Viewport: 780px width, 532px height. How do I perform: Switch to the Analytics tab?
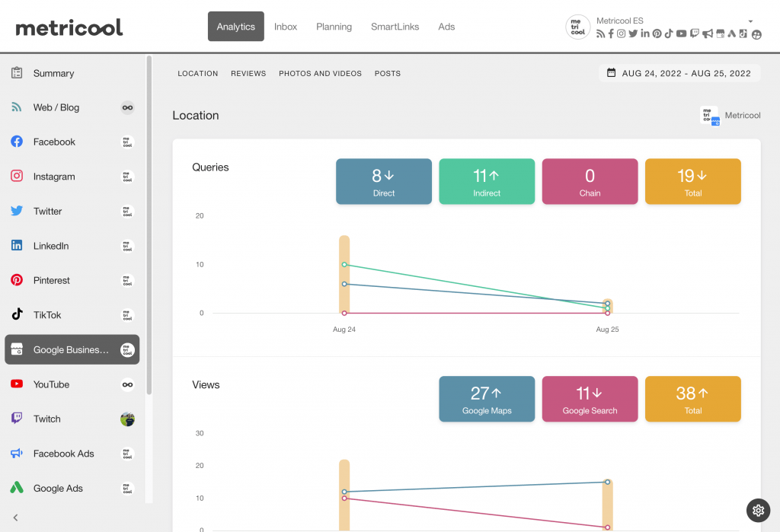[x=236, y=27]
